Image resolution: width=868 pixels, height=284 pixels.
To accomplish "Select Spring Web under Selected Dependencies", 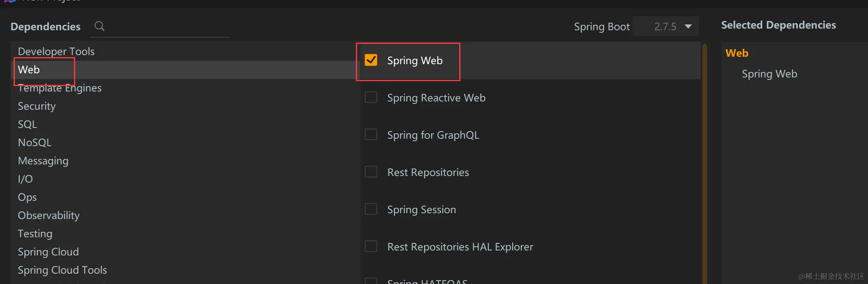I will (769, 74).
